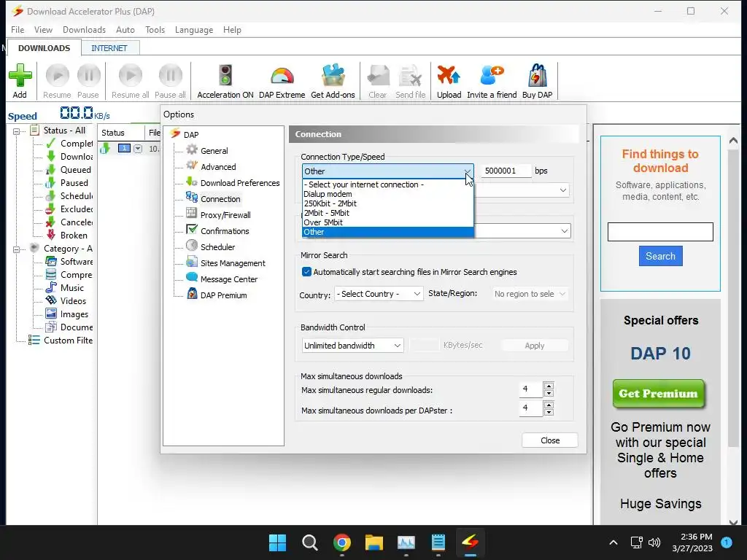Click the Pause toolbar icon
The width and height of the screenshot is (747, 560).
88,76
